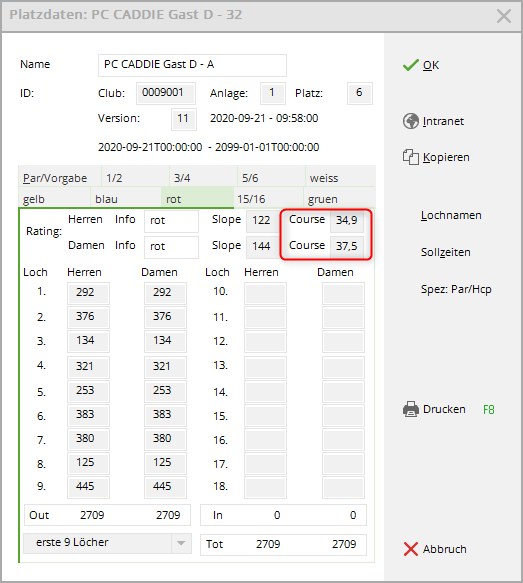523x583 pixels.
Task: Click the Lochnamen button
Action: pyautogui.click(x=451, y=215)
